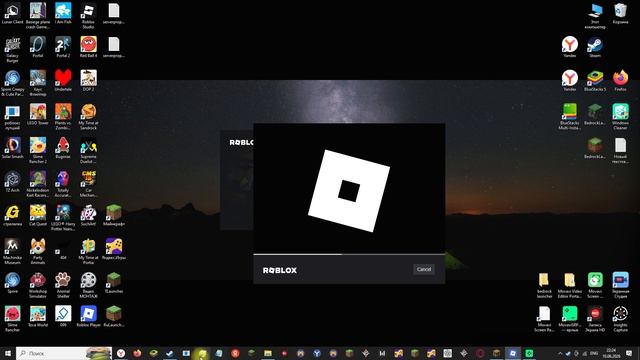Click the large Roblox logo in launcher
Image resolution: width=640 pixels, height=360 pixels.
[x=349, y=191]
